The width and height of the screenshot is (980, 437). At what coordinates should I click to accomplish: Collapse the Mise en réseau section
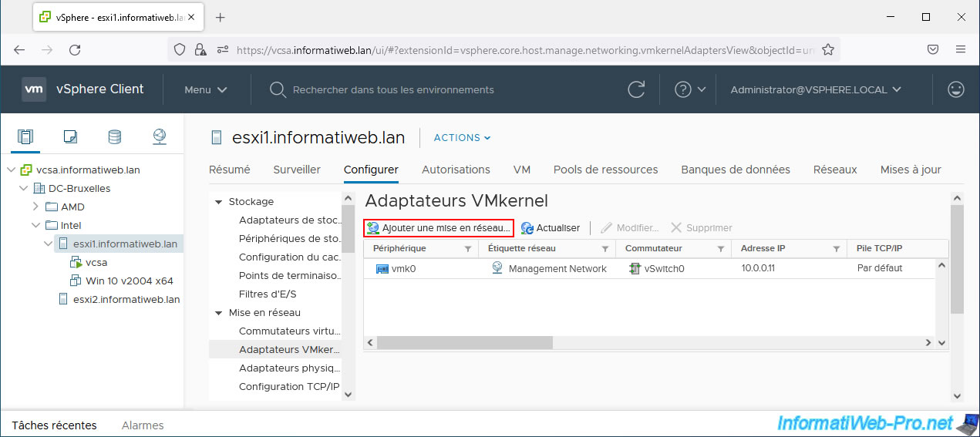tap(218, 313)
